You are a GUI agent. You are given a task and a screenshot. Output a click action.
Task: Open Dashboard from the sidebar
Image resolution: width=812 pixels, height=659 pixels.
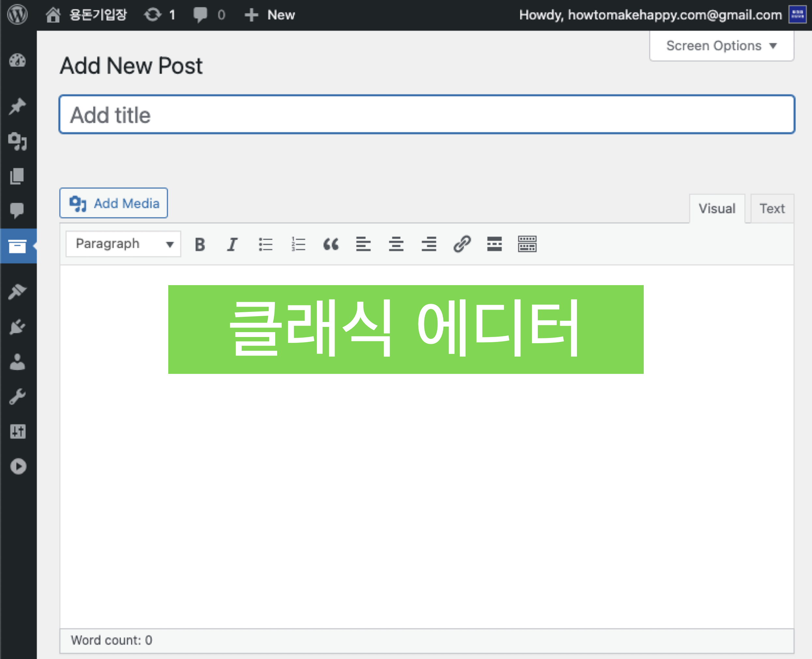tap(18, 61)
